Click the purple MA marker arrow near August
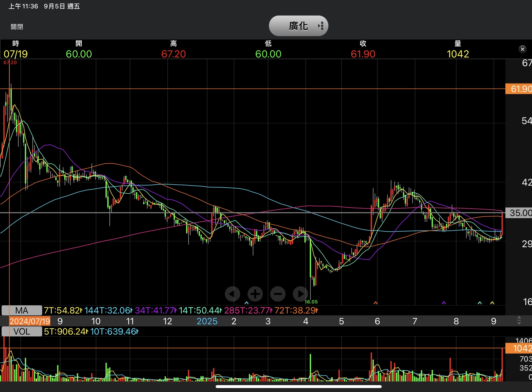Image resolution: width=532 pixels, height=392 pixels. click(444, 303)
